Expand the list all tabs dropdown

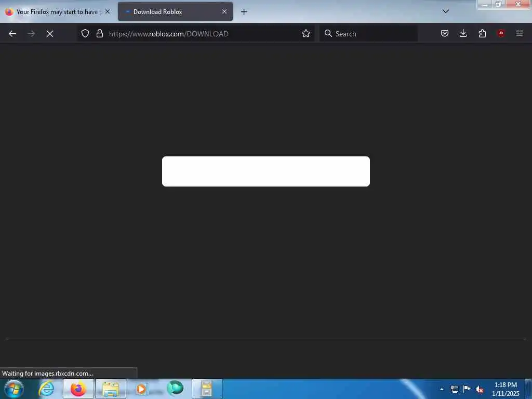[x=446, y=11]
